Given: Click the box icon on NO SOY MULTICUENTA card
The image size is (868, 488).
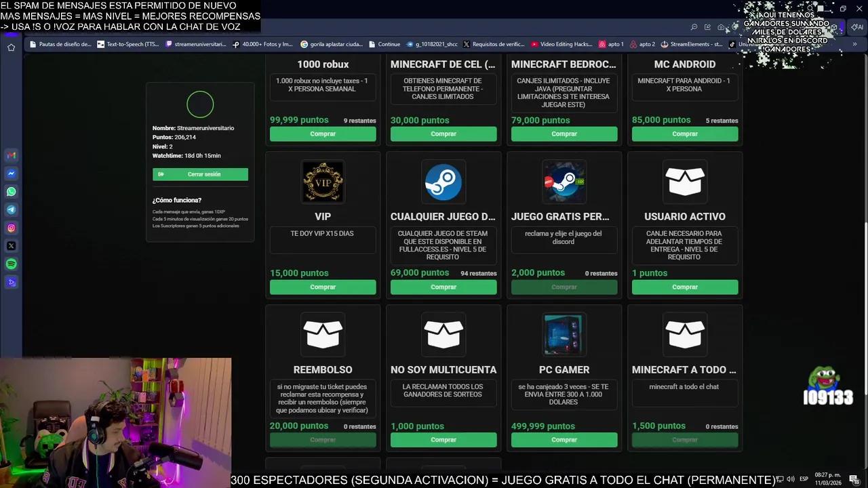Looking at the screenshot, I should point(443,335).
